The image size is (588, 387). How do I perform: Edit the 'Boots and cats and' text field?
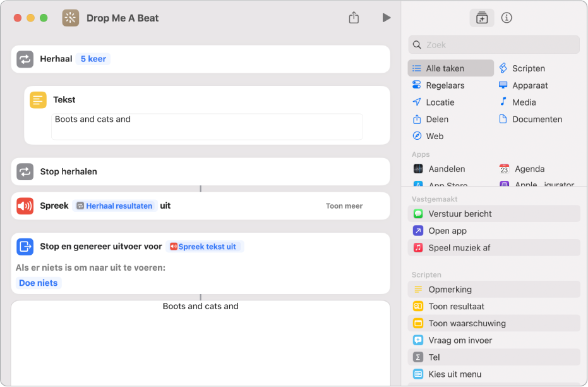207,126
